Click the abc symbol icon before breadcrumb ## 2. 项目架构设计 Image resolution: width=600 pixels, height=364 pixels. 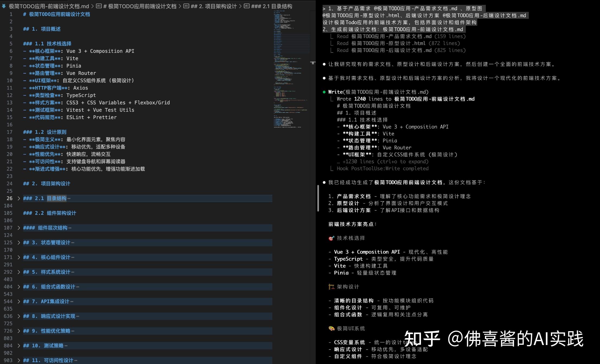click(186, 6)
